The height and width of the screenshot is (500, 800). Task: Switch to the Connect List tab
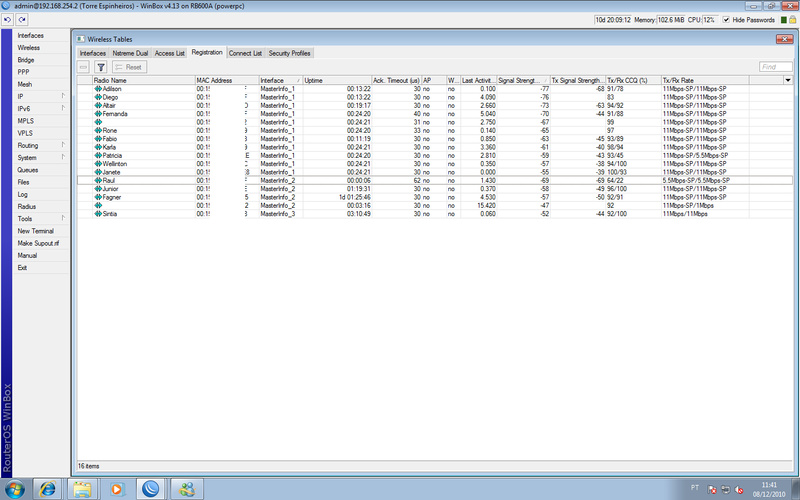pos(245,53)
